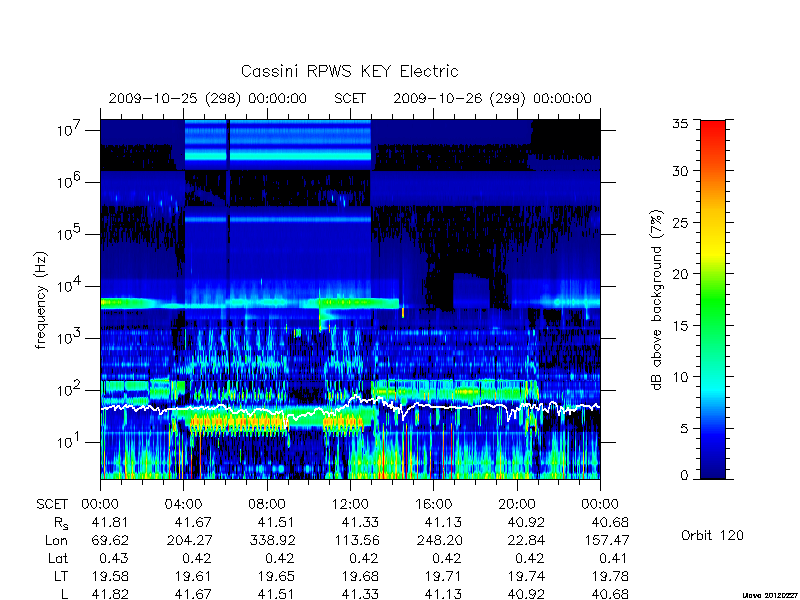This screenshot has height=600, width=800.
Task: Click the 'frequency (Hz)' axis label
Action: [x=41, y=300]
